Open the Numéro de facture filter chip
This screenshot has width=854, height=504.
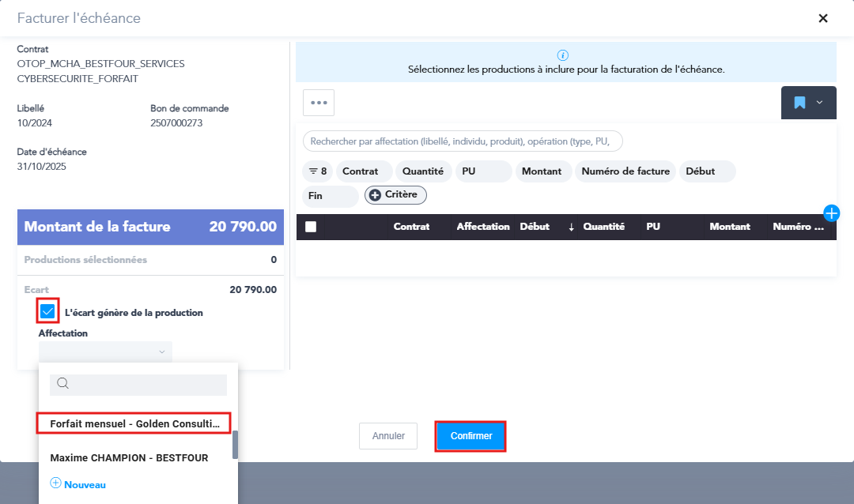point(625,171)
